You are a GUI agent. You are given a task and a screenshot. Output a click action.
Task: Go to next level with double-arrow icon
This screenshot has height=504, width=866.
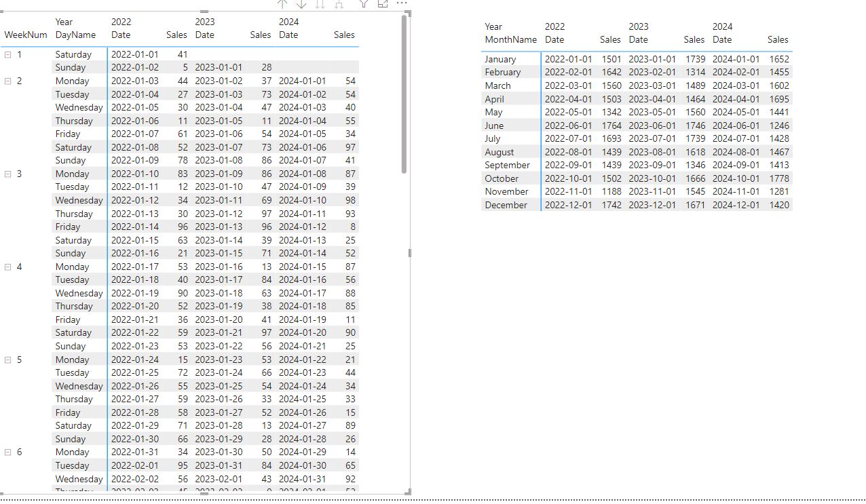320,3
